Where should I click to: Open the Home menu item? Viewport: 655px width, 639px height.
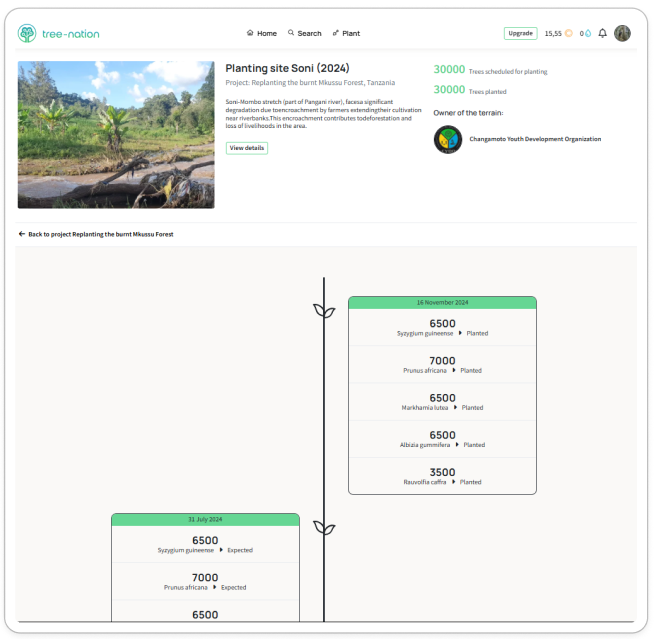pyautogui.click(x=262, y=33)
